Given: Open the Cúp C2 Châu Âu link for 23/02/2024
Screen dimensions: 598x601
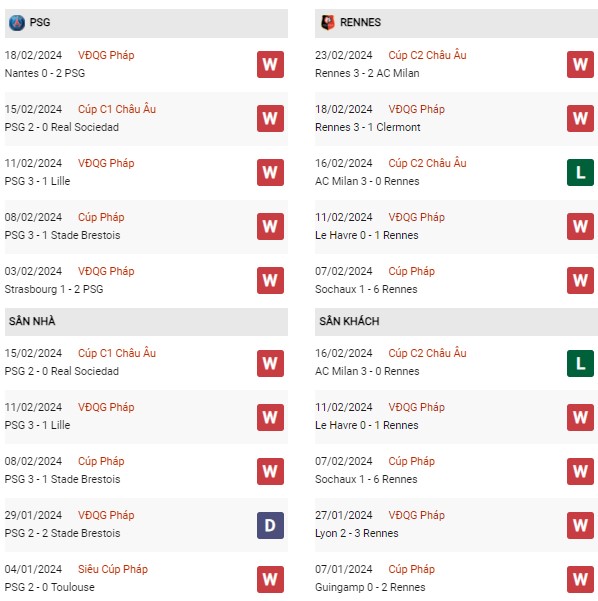Looking at the screenshot, I should point(427,55).
